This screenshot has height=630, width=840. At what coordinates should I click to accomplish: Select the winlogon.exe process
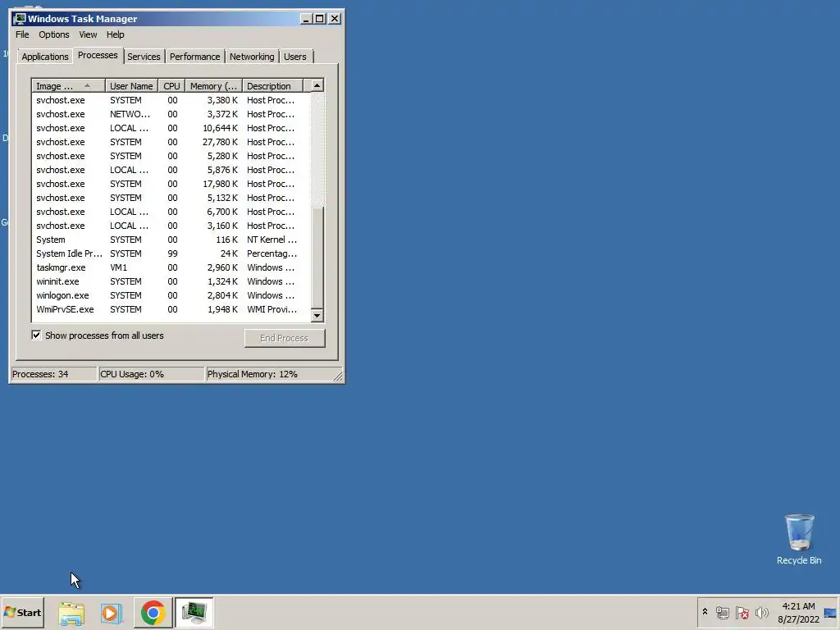coord(171,295)
